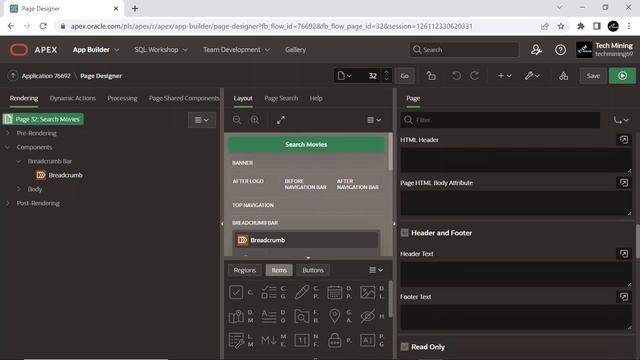Switch to the Dynamic Actions tab
This screenshot has height=360, width=640.
[x=73, y=98]
